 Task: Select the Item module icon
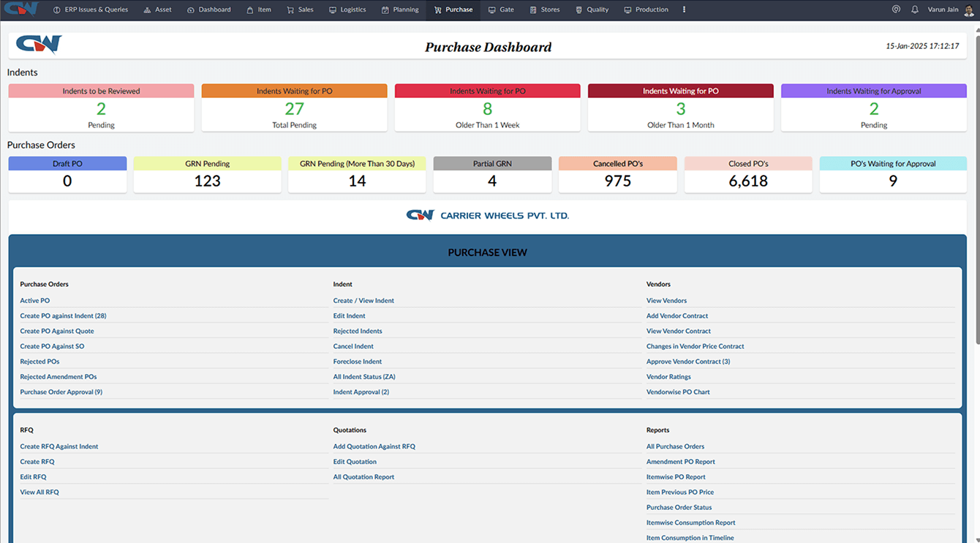coord(249,10)
